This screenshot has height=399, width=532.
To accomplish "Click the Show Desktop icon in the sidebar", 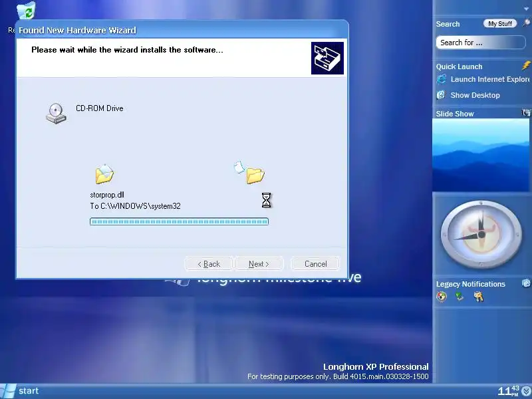I will click(x=441, y=95).
